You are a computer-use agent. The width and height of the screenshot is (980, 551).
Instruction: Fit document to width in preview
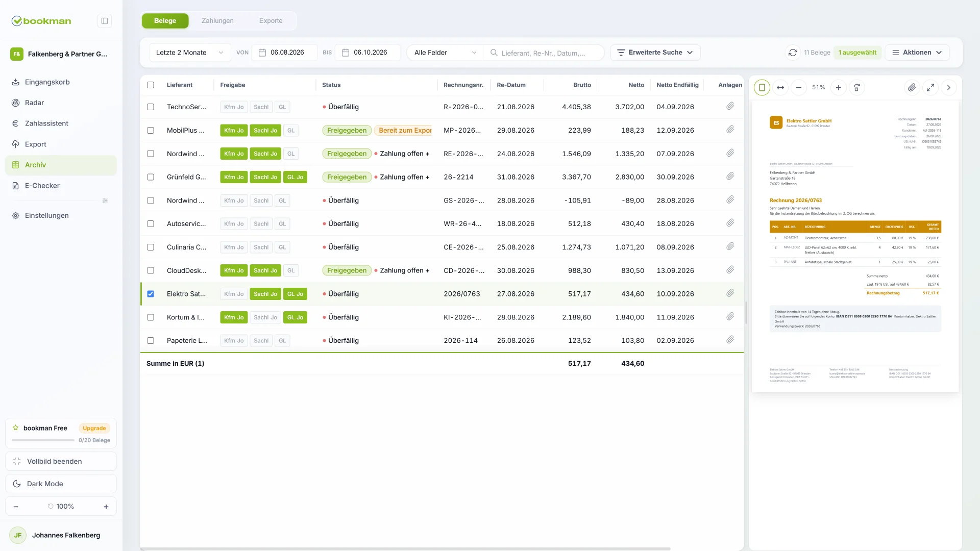point(780,88)
